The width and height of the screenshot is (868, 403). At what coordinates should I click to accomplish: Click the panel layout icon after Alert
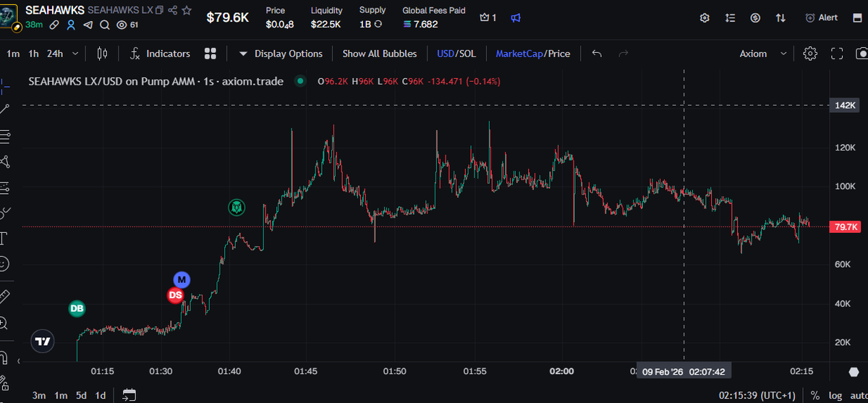[x=857, y=17]
